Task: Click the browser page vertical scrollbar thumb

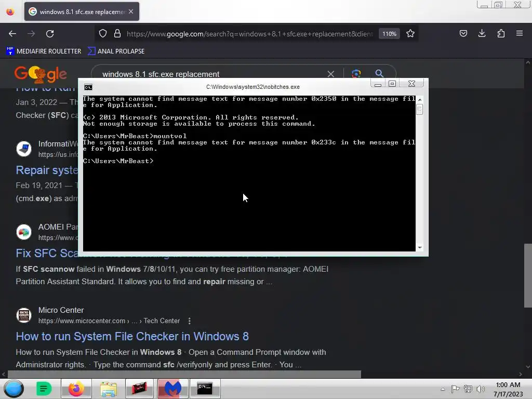Action: 528,275
